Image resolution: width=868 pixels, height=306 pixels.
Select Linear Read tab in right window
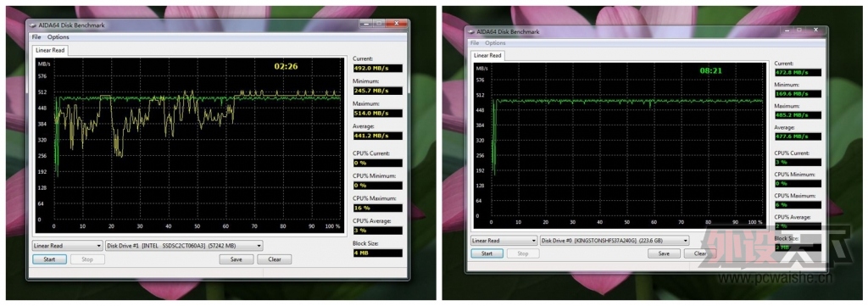pyautogui.click(x=487, y=55)
